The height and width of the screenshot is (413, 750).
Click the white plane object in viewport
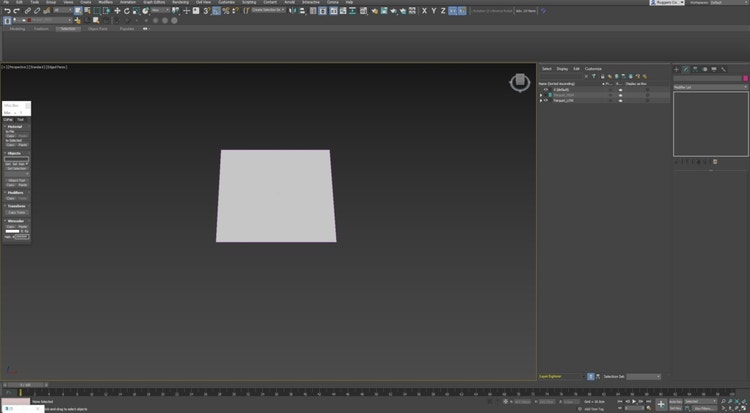pos(276,195)
